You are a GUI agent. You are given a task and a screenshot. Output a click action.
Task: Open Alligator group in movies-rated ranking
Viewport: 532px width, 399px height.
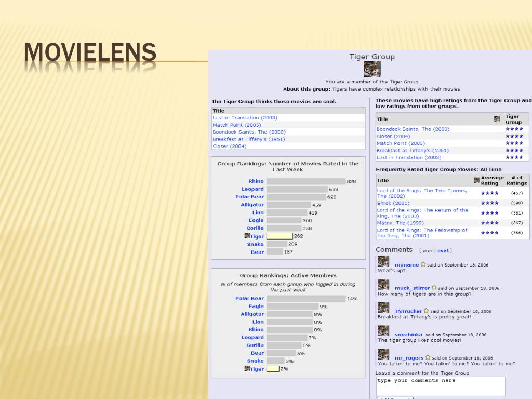(x=252, y=205)
